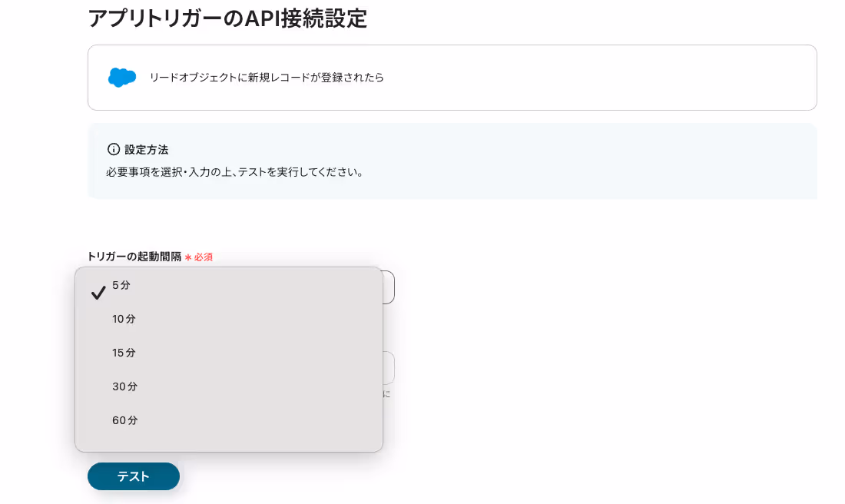Click the red 必須 marker
845x504 pixels.
(x=203, y=257)
